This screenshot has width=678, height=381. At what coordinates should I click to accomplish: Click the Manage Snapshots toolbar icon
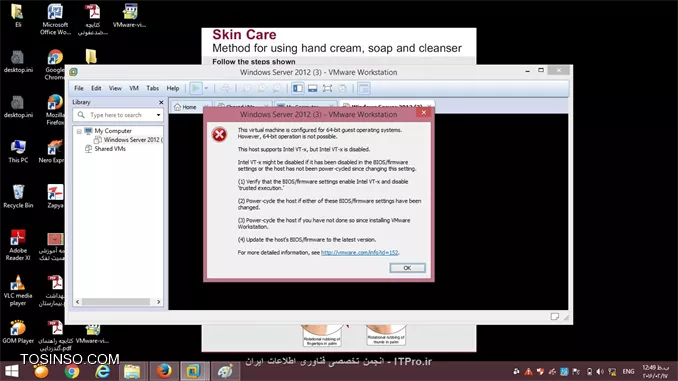(277, 88)
